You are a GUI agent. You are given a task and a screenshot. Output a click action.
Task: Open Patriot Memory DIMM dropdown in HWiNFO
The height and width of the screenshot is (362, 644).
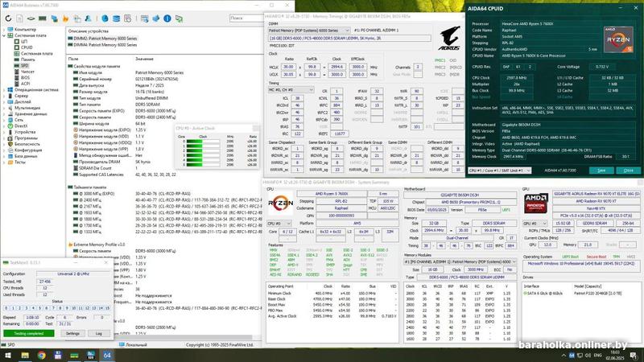tap(309, 31)
